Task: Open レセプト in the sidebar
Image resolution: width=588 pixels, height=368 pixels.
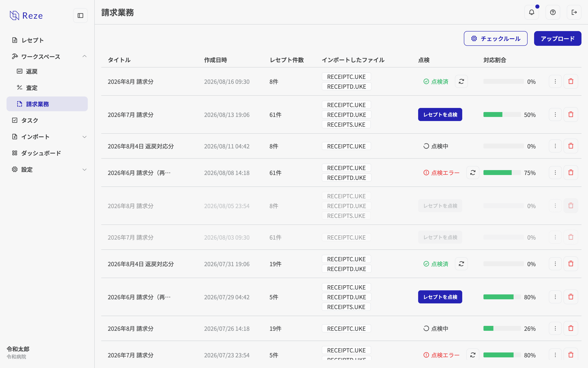Action: [x=47, y=40]
